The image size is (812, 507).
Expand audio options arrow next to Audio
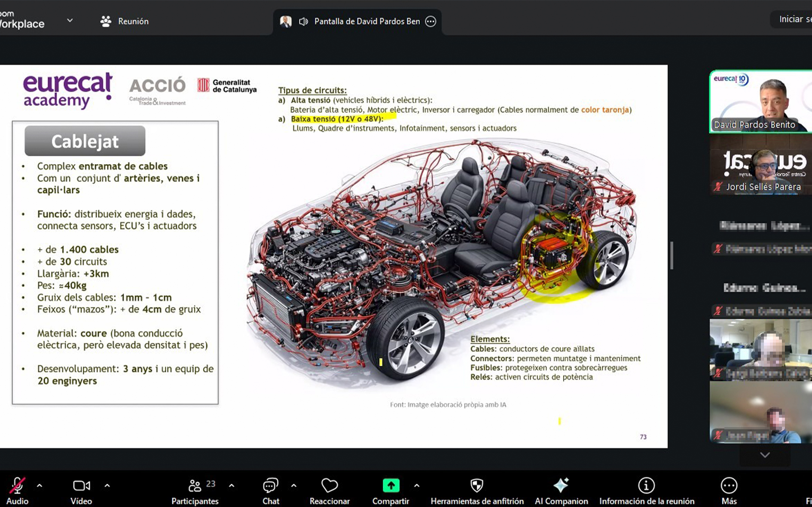[40, 486]
